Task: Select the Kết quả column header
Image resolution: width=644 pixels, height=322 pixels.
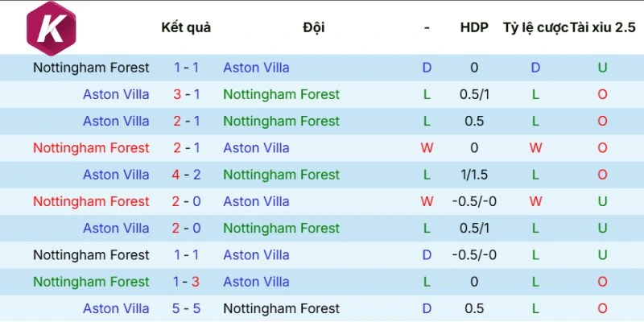Action: (186, 27)
